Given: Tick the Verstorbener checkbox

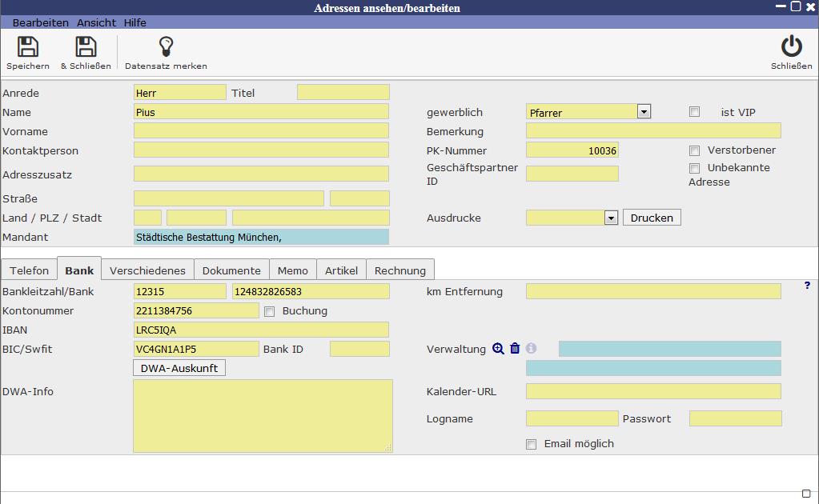Looking at the screenshot, I should point(694,150).
